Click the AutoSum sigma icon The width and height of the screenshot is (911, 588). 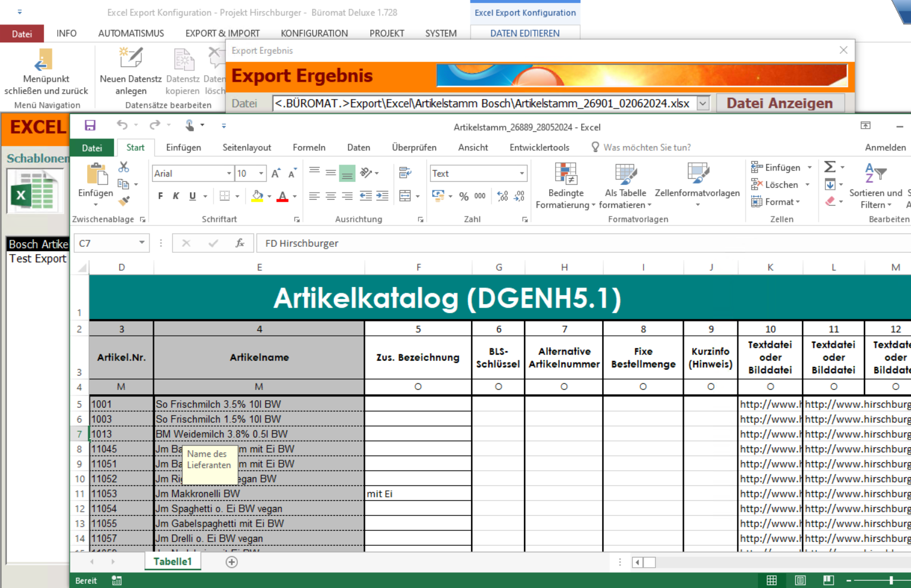tap(829, 167)
